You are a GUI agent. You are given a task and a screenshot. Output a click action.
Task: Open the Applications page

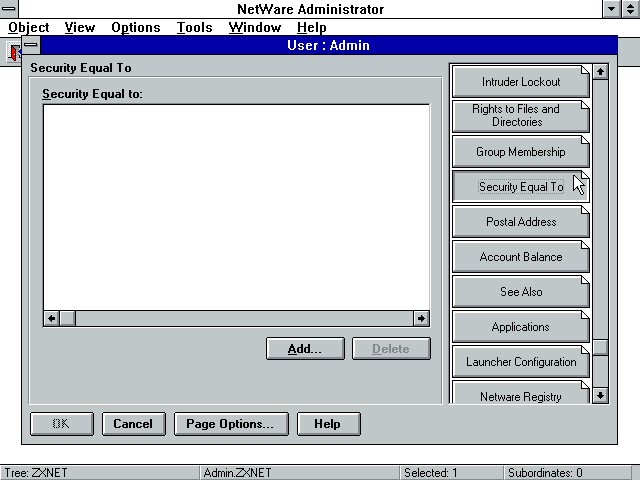[x=521, y=327]
